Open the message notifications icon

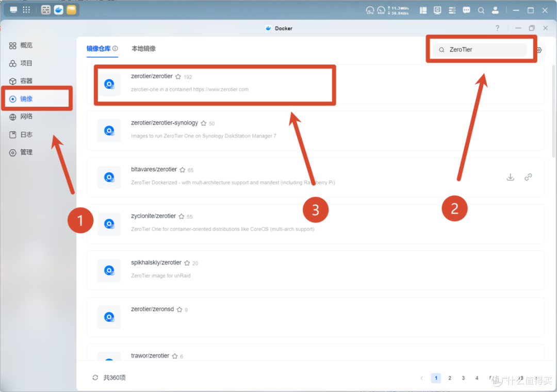(466, 10)
